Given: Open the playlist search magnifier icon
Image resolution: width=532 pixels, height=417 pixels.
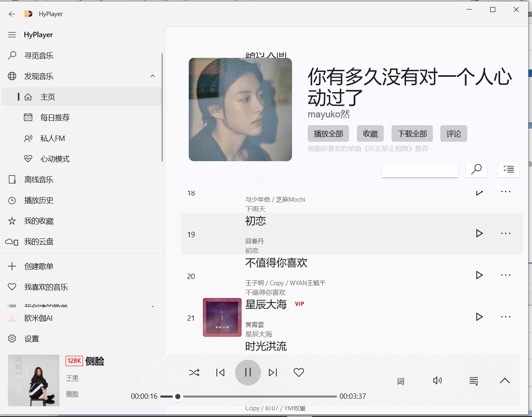Looking at the screenshot, I should click(x=476, y=169).
